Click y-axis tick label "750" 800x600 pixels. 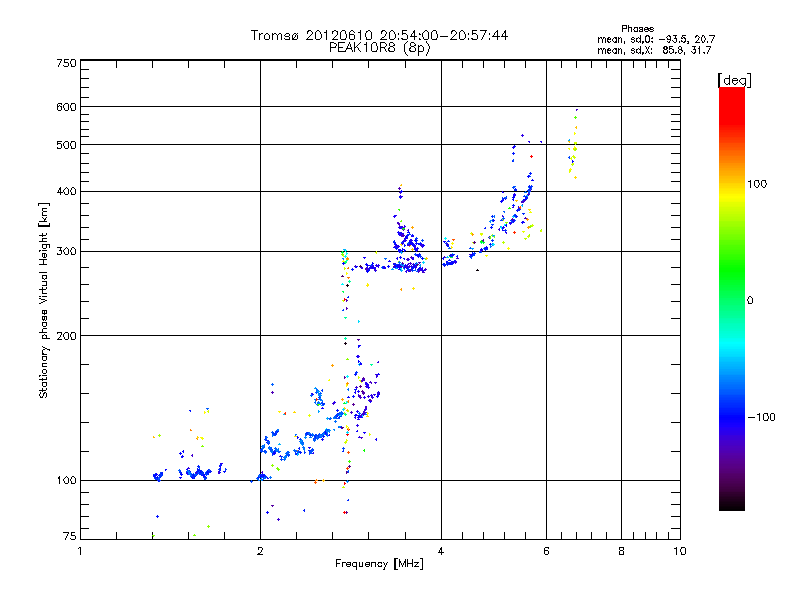(66, 63)
